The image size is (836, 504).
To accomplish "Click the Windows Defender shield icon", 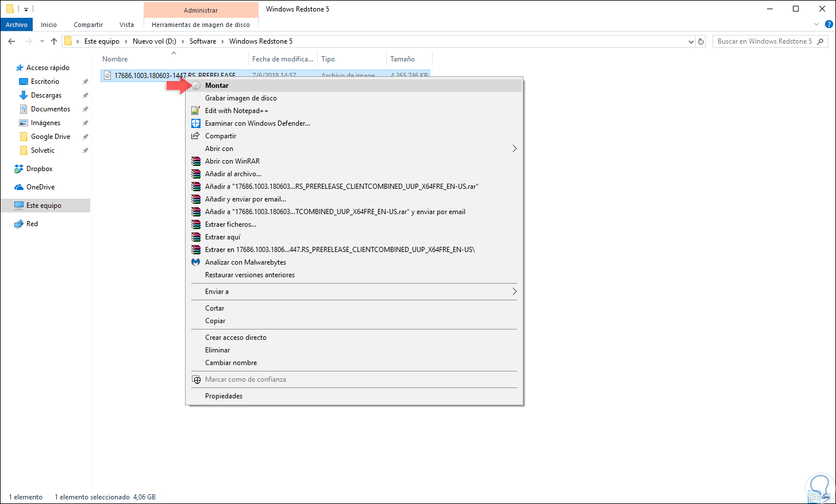I will 196,123.
